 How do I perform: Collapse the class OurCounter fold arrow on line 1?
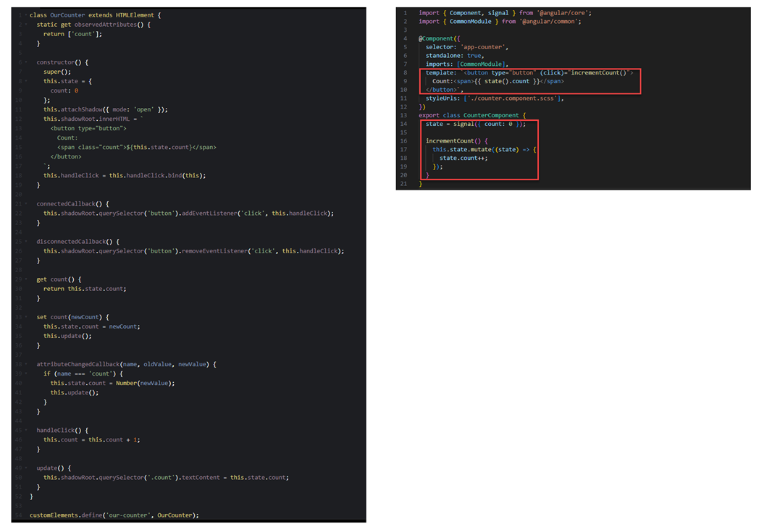[x=25, y=15]
